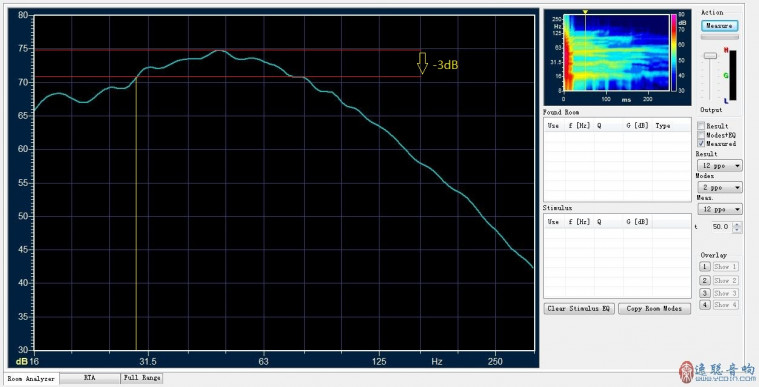Store the curve to overlay slot 1
The width and height of the screenshot is (759, 387).
[705, 266]
